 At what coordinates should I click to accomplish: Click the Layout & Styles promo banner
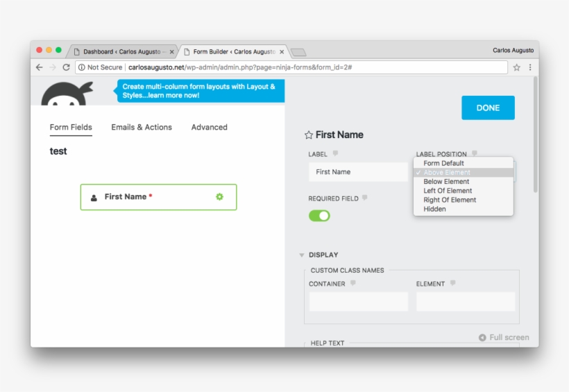(x=200, y=91)
